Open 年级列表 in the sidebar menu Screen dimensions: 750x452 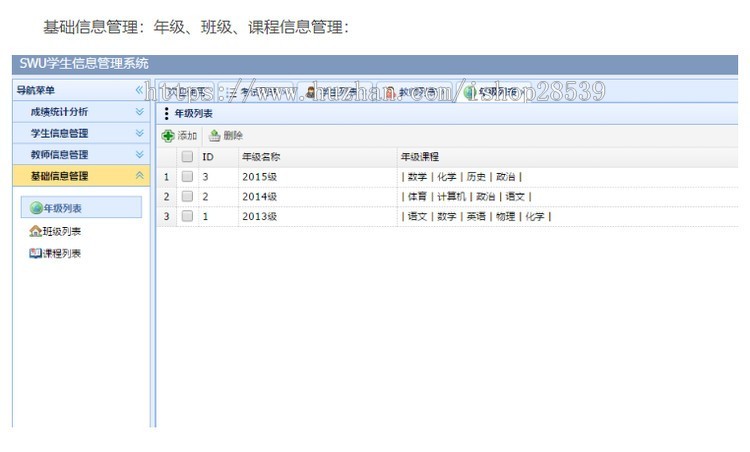tap(81, 208)
